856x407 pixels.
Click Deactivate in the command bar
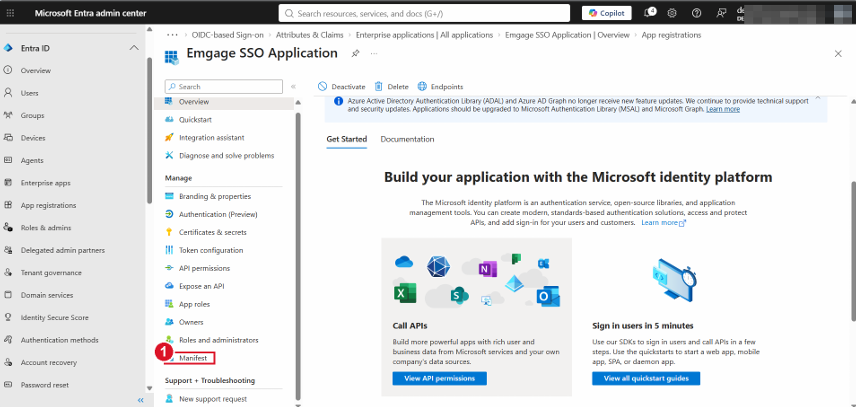(342, 86)
